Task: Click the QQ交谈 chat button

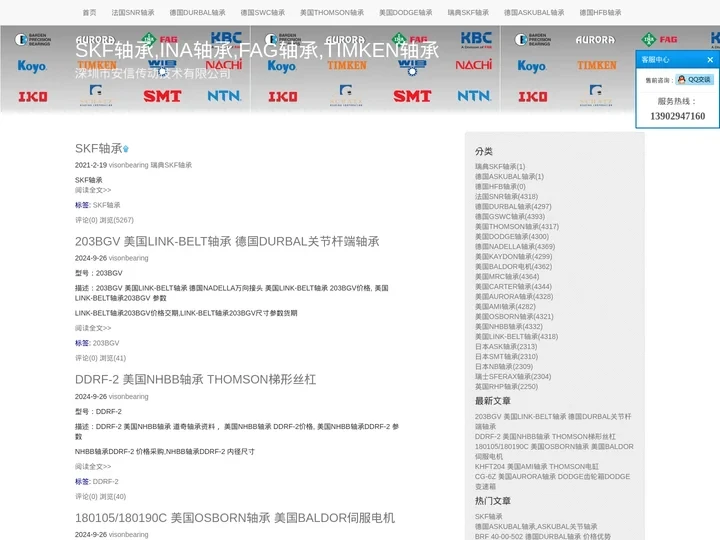Action: point(695,79)
